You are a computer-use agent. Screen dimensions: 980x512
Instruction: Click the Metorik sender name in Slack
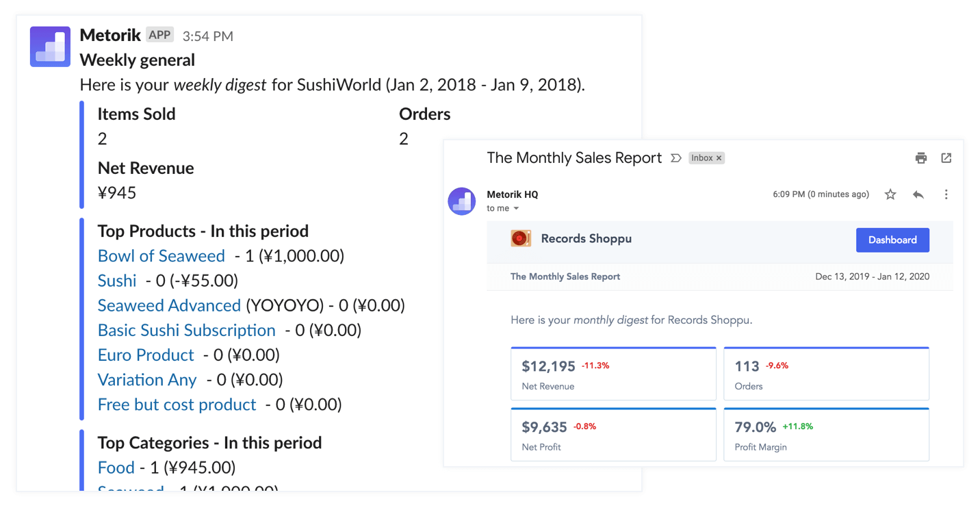click(x=110, y=35)
